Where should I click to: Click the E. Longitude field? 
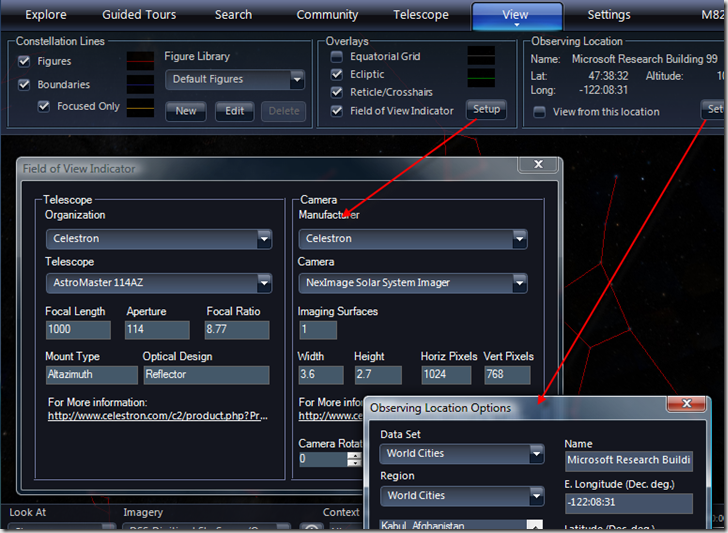tap(629, 503)
